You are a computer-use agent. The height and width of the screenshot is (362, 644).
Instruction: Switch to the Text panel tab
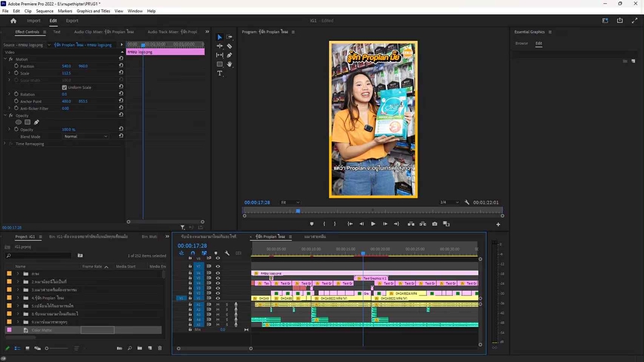click(x=56, y=32)
